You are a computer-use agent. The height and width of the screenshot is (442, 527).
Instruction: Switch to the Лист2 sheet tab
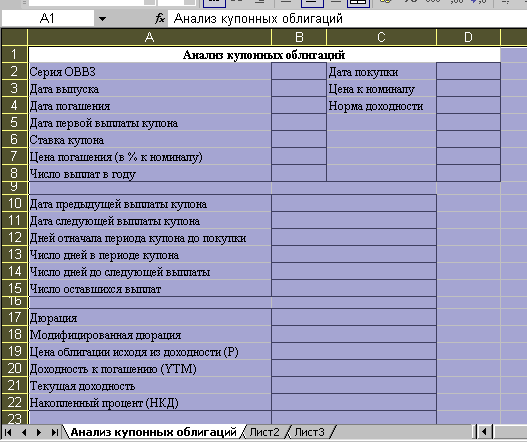[x=264, y=432]
